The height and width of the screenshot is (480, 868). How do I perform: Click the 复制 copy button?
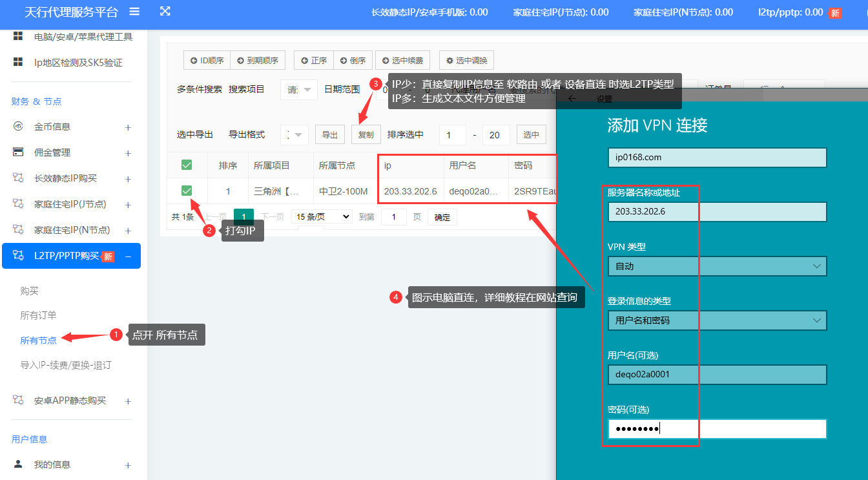[x=366, y=134]
